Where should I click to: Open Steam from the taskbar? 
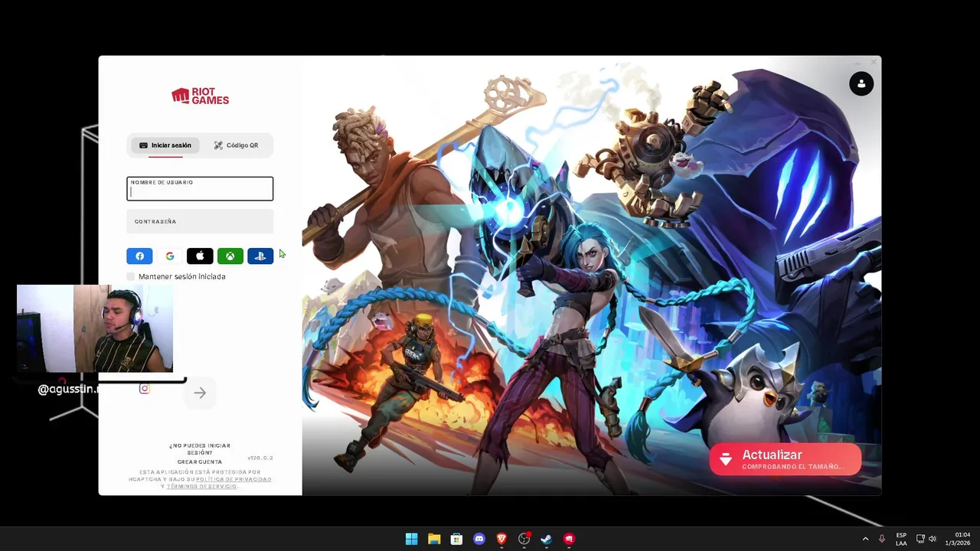click(x=546, y=539)
